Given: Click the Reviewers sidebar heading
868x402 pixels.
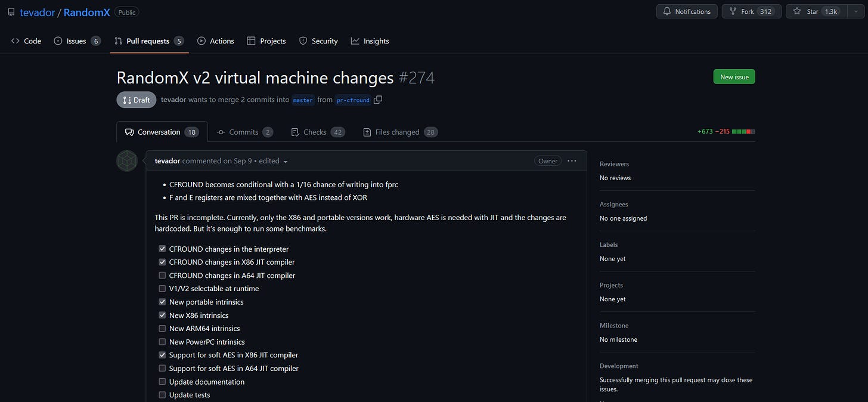Looking at the screenshot, I should (614, 164).
